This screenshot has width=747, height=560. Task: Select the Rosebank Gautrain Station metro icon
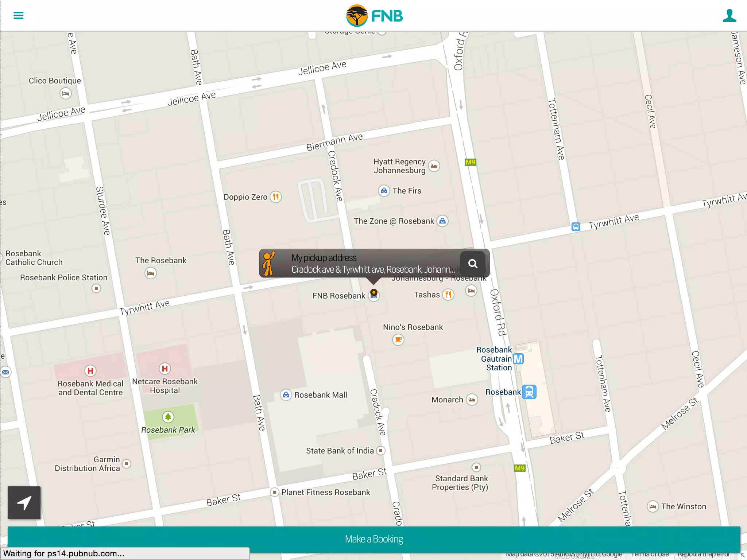[518, 359]
